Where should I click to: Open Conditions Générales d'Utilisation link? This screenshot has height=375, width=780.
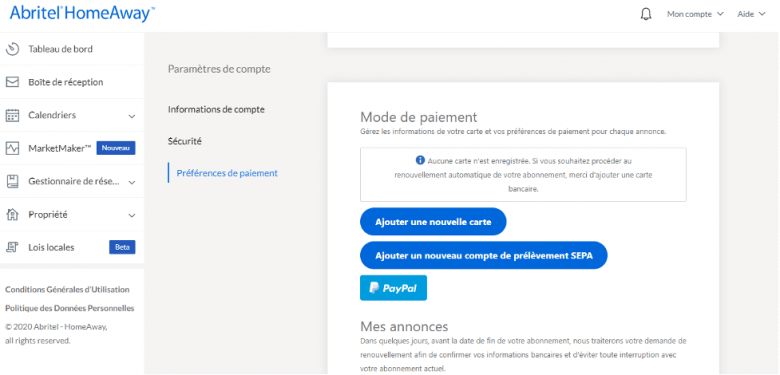pos(67,289)
